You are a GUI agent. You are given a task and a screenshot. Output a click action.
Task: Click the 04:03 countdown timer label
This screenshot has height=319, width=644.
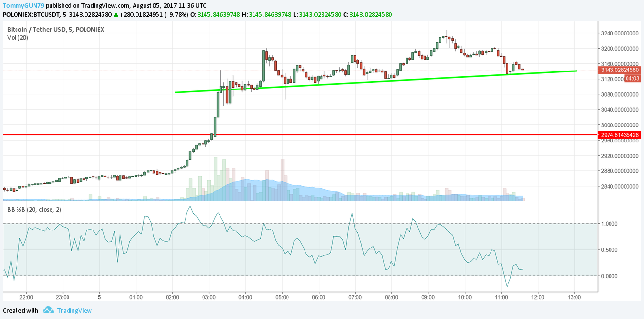click(632, 78)
